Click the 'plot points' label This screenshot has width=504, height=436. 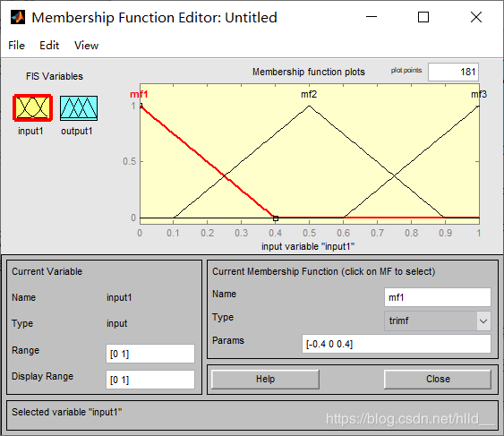[406, 71]
